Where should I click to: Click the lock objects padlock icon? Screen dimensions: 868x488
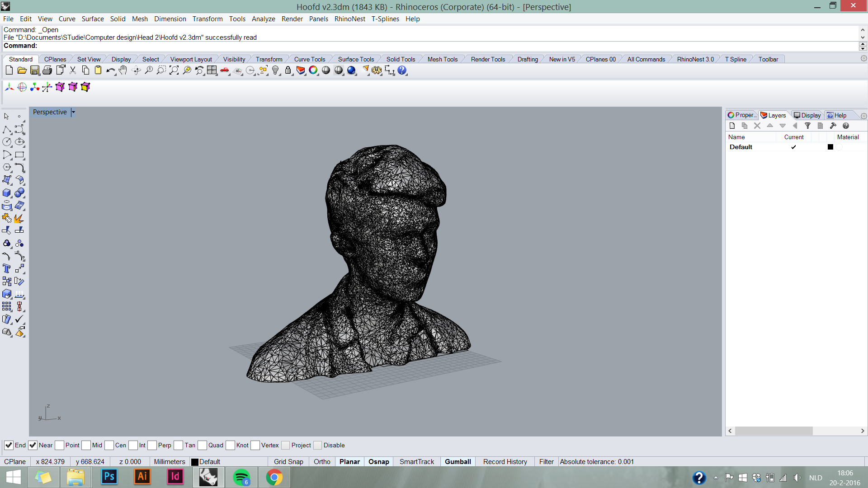[288, 70]
